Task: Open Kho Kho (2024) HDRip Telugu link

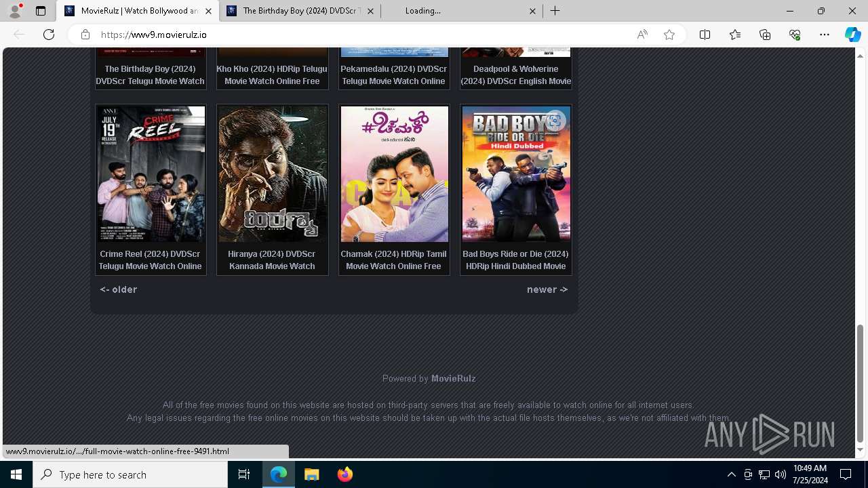Action: coord(272,75)
